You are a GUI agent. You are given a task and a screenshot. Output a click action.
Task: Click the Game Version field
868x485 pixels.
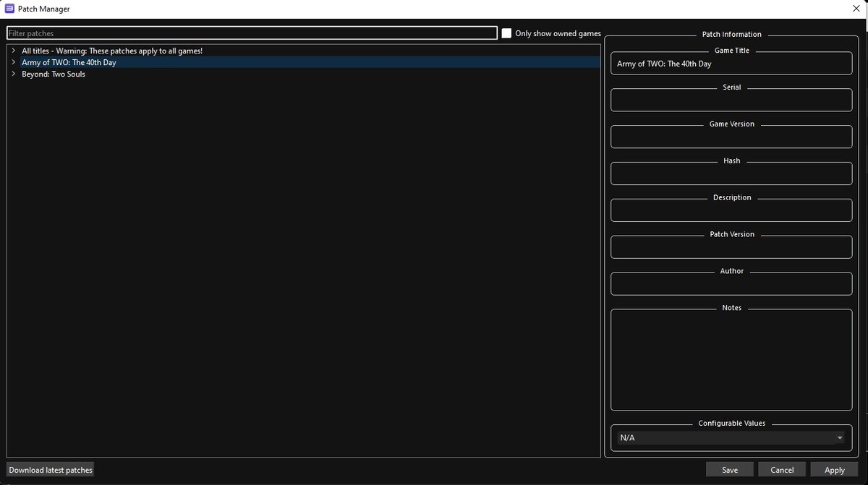coord(731,137)
